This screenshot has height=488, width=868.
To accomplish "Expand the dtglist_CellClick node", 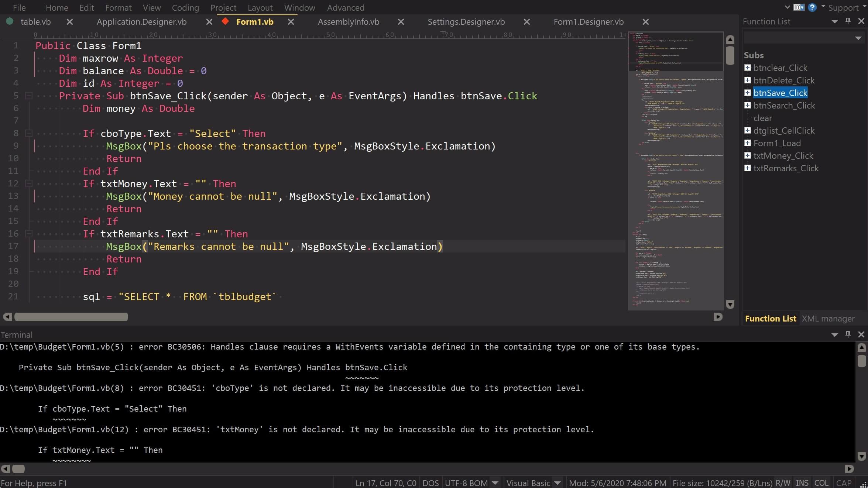I will (748, 131).
